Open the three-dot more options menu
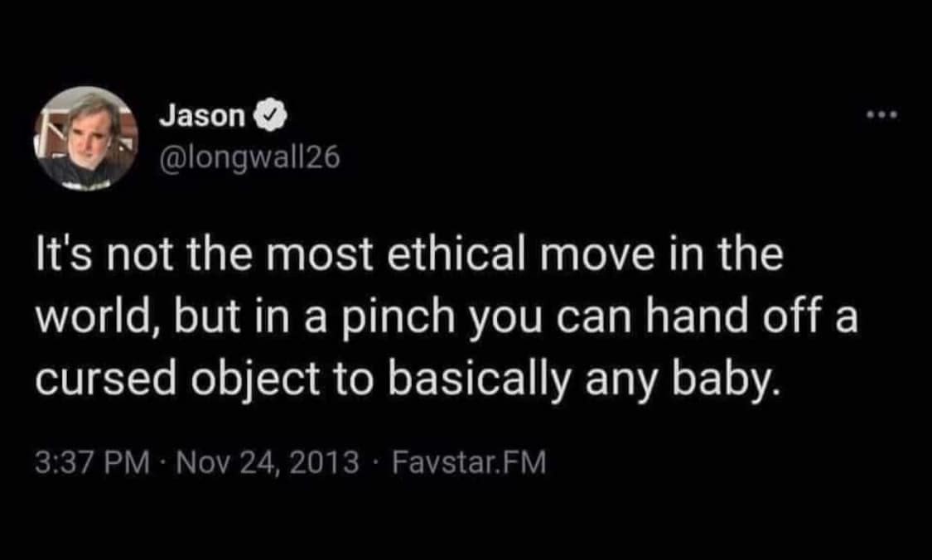The height and width of the screenshot is (560, 932). [x=882, y=115]
